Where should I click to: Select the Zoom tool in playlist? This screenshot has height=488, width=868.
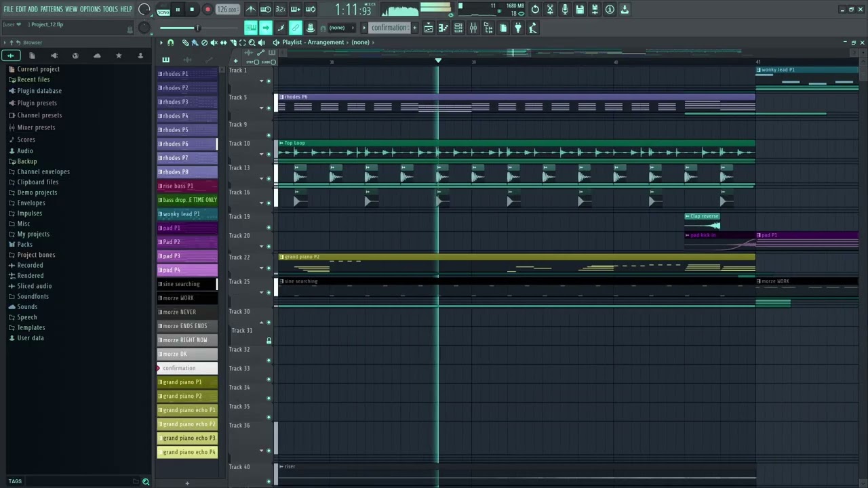pos(252,43)
